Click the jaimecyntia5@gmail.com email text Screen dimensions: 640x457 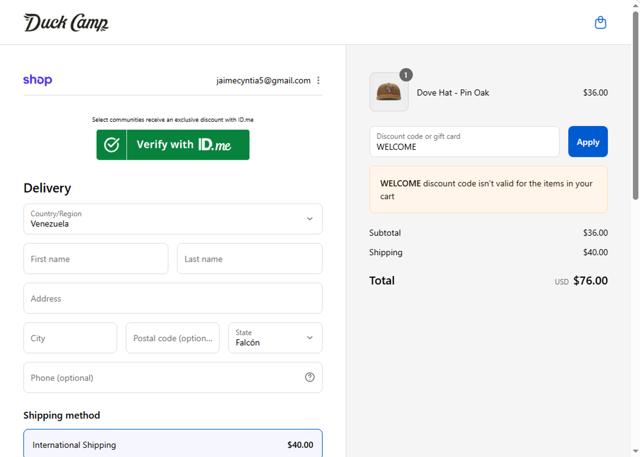(263, 80)
